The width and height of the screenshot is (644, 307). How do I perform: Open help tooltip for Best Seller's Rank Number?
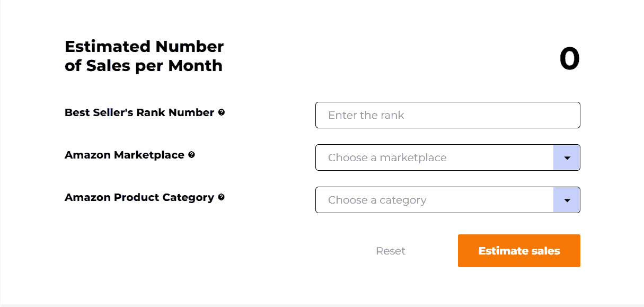click(222, 112)
